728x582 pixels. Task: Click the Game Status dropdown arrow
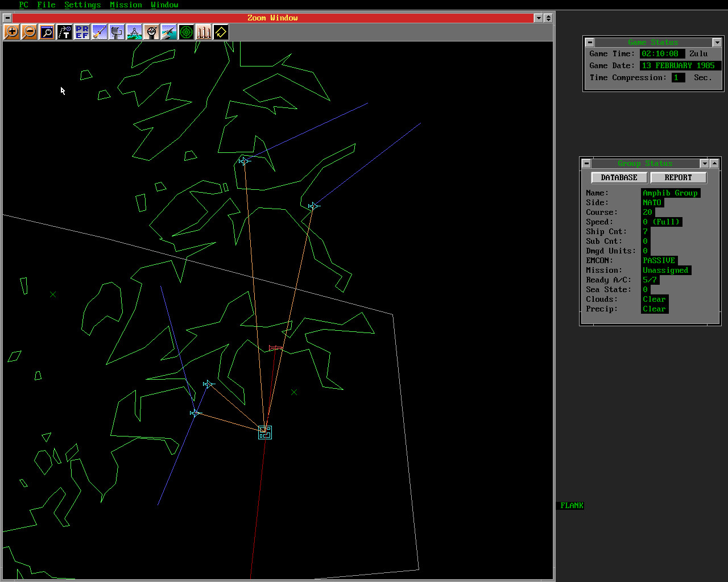pyautogui.click(x=717, y=43)
